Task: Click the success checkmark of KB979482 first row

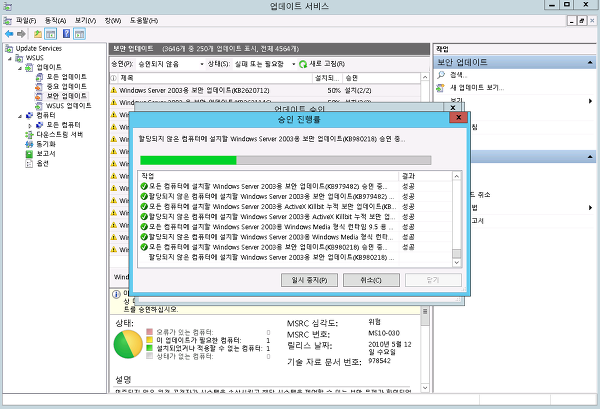Action: coord(144,186)
